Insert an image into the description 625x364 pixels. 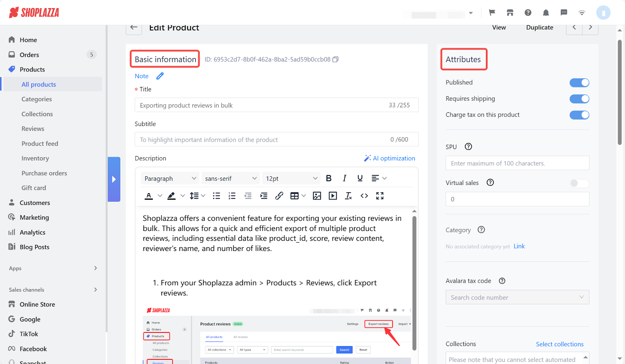(x=317, y=196)
